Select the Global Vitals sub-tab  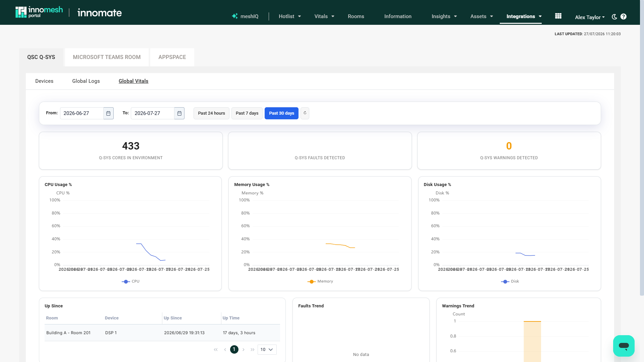point(133,81)
